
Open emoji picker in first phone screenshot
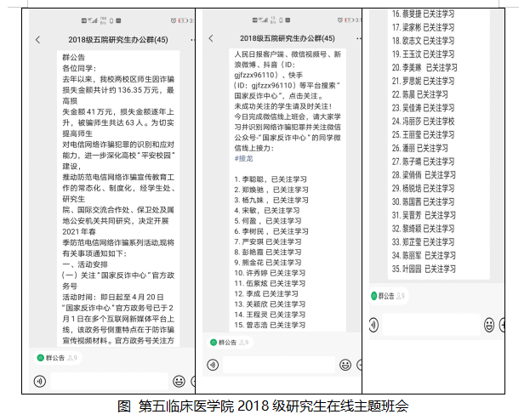179,382
